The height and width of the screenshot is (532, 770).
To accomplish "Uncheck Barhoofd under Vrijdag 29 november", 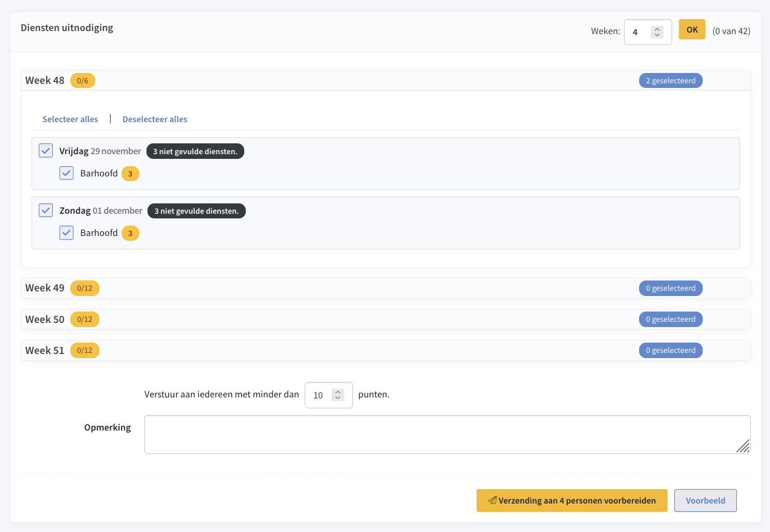I will tap(67, 173).
